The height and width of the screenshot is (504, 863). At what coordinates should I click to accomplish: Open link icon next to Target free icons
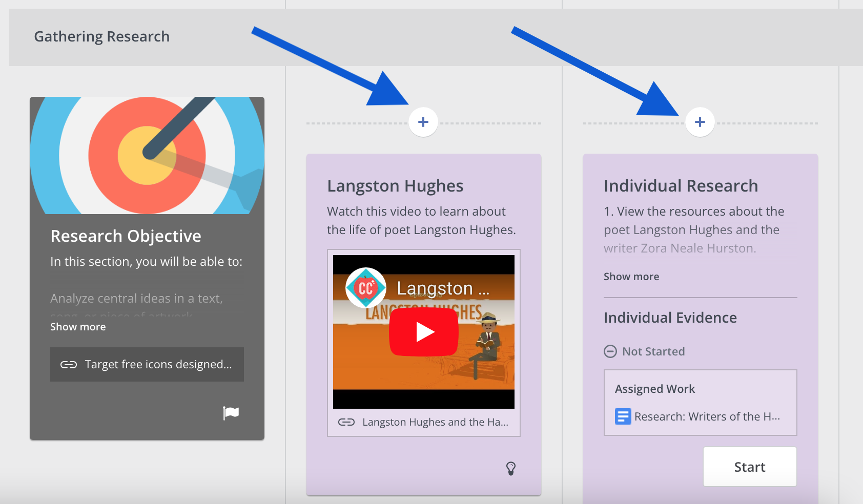69,365
